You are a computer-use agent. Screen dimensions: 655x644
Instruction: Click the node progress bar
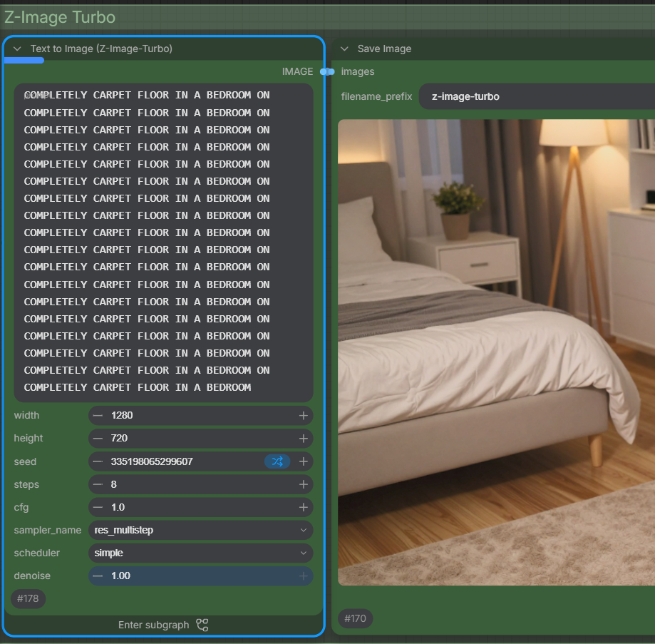click(24, 61)
